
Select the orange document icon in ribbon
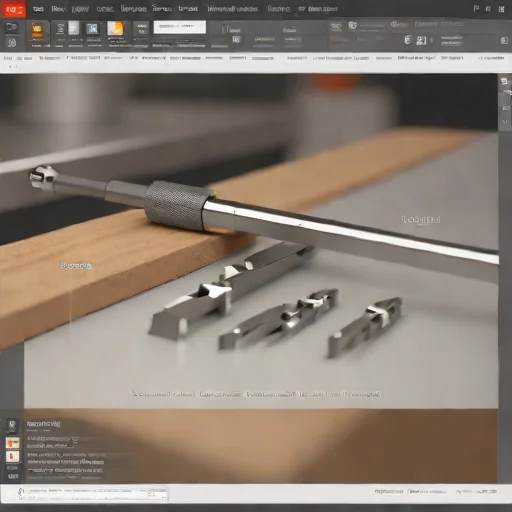(37, 30)
